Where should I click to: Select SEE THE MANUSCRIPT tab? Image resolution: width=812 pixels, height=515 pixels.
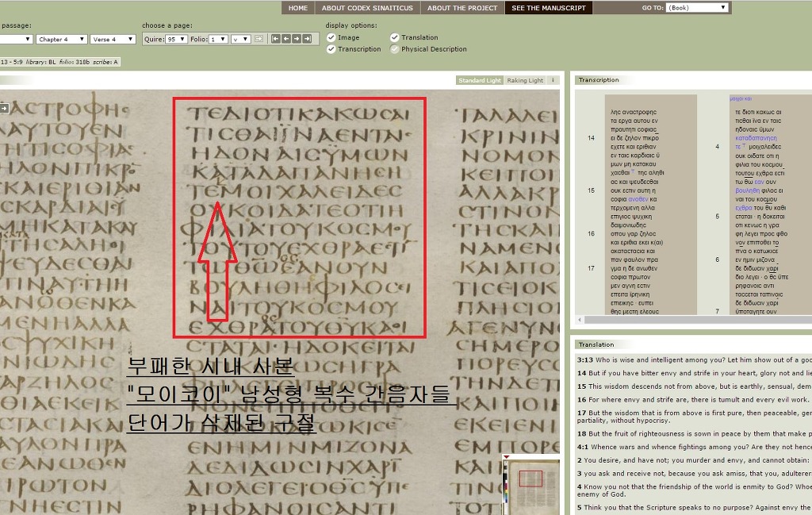pos(549,8)
